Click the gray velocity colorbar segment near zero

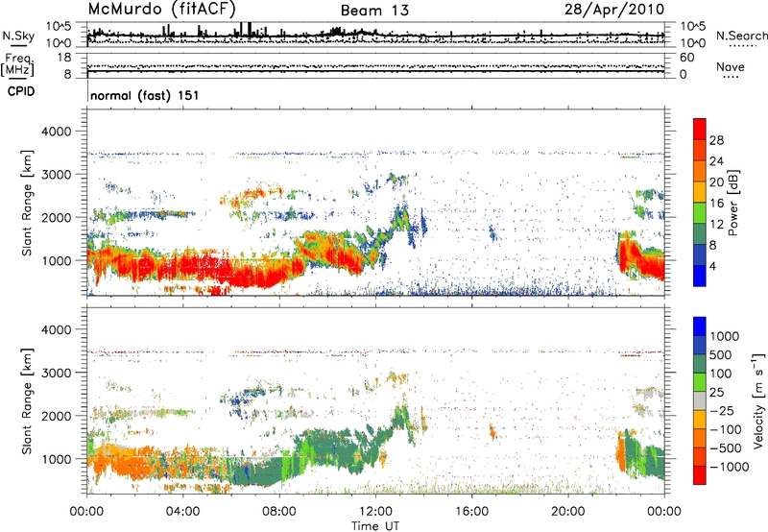point(700,400)
